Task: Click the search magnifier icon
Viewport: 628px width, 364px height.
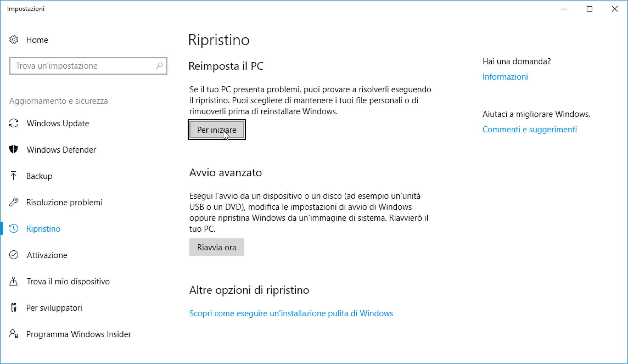Action: (159, 66)
